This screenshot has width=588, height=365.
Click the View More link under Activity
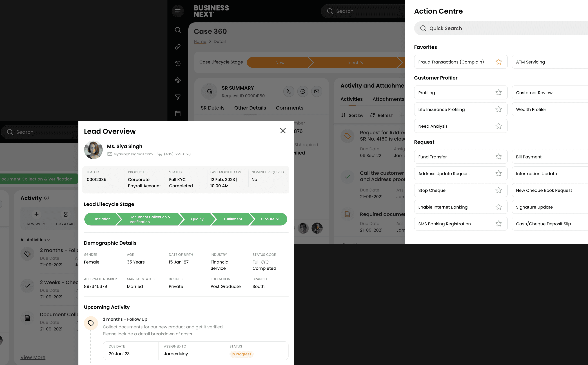click(x=33, y=357)
